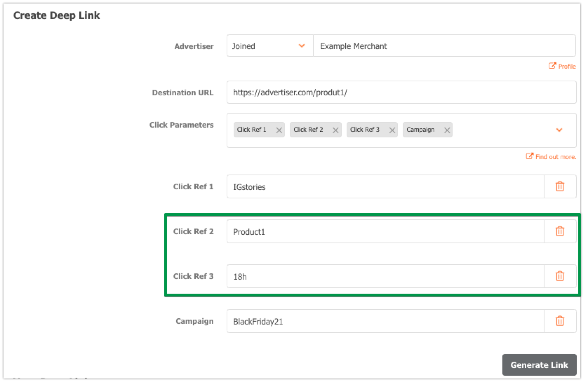The image size is (588, 382).
Task: Click the Click Ref 3 18h field
Action: click(x=385, y=276)
